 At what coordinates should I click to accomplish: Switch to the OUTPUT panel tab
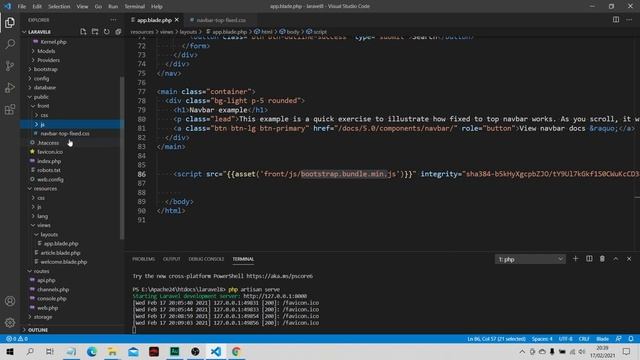(x=171, y=259)
